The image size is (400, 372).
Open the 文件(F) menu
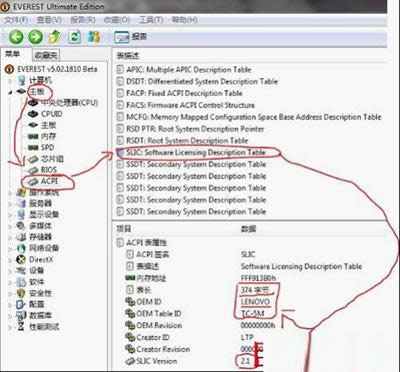(x=16, y=20)
